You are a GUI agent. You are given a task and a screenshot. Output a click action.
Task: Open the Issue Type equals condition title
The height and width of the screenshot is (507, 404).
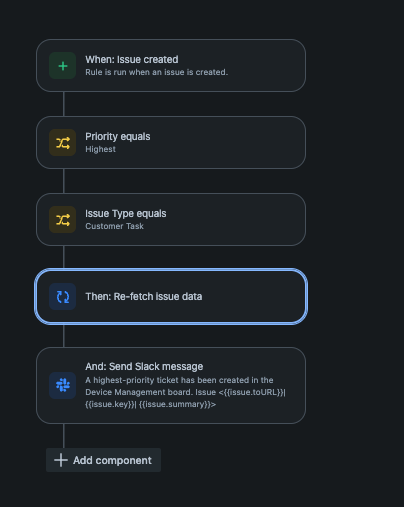point(126,214)
